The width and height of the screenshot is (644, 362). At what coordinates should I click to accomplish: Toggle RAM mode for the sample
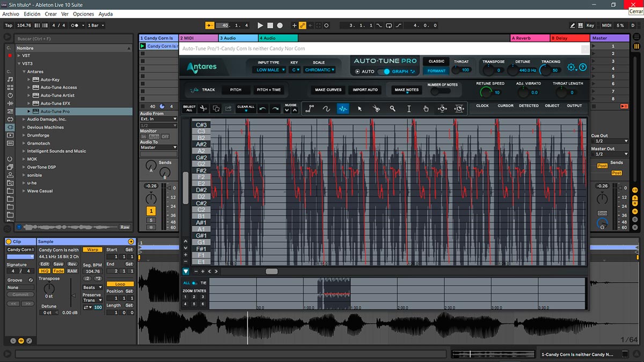(72, 271)
